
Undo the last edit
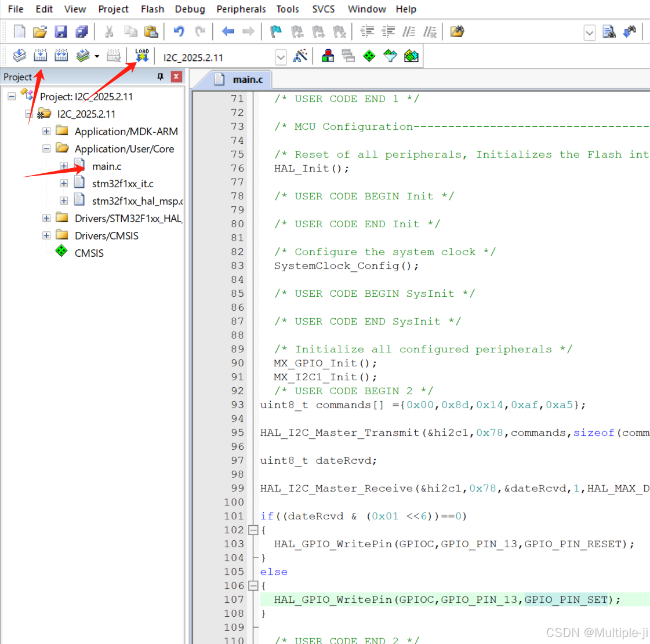click(179, 31)
